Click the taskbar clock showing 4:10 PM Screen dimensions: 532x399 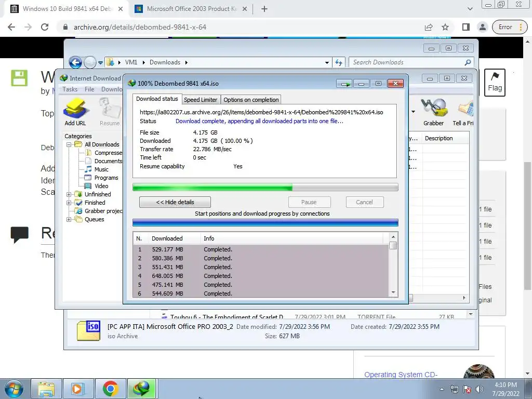coord(506,389)
